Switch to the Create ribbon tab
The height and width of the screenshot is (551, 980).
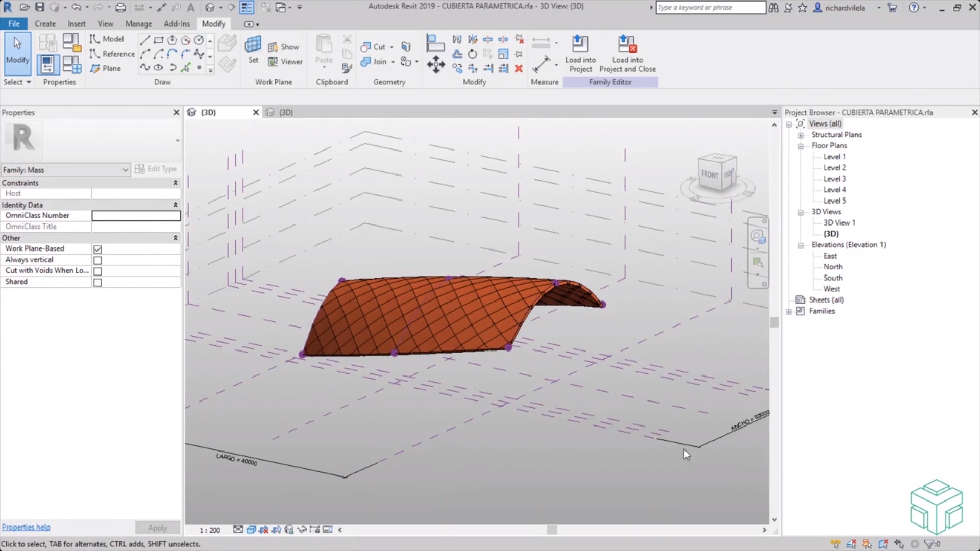(x=45, y=23)
